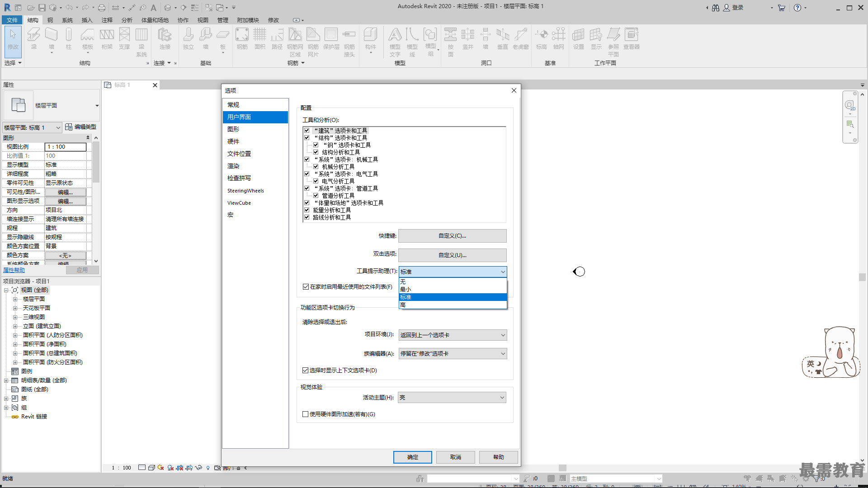Select 图形 in options sidebar
Viewport: 868px width, 488px height.
pos(255,129)
